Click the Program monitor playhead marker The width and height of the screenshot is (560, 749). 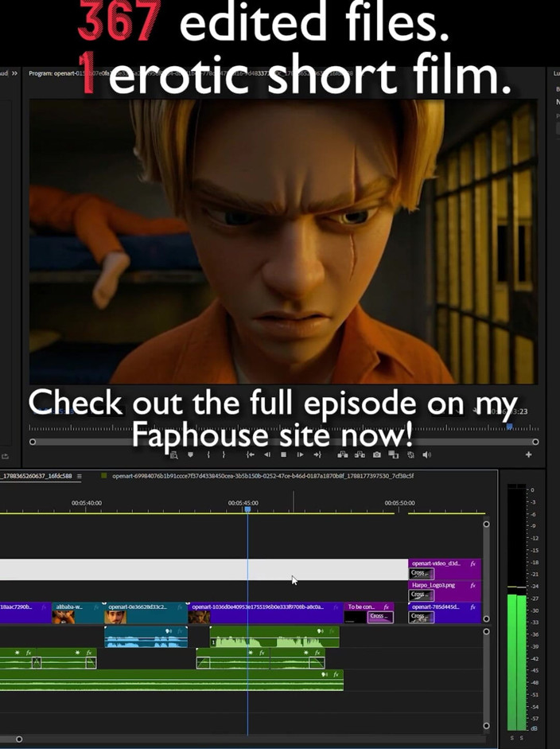(509, 426)
